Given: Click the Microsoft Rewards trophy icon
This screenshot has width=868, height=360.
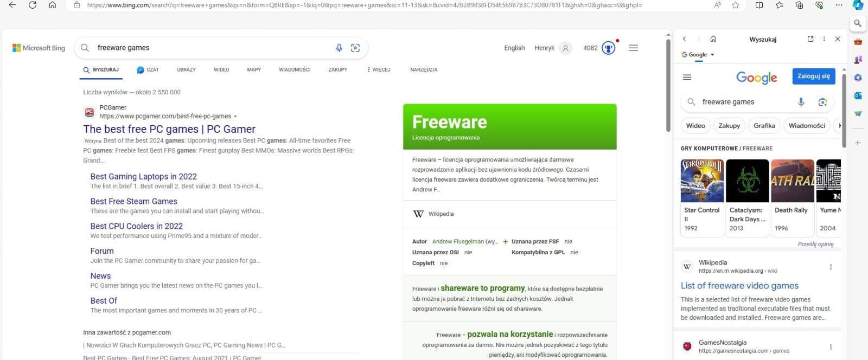Looking at the screenshot, I should coord(609,48).
